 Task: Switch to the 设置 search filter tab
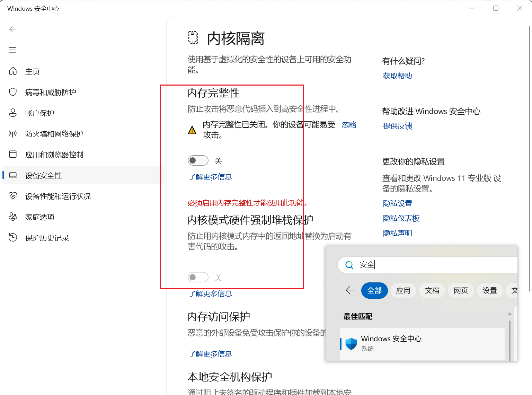[x=489, y=290]
